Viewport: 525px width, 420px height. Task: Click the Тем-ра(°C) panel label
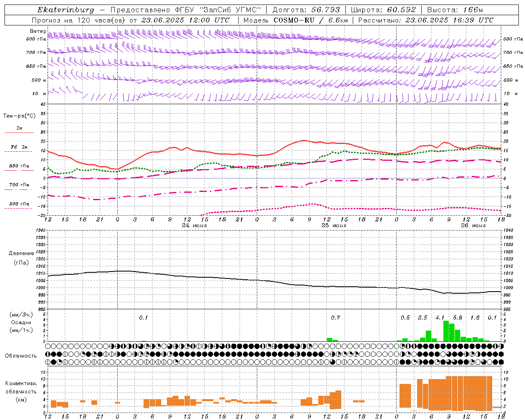click(19, 116)
